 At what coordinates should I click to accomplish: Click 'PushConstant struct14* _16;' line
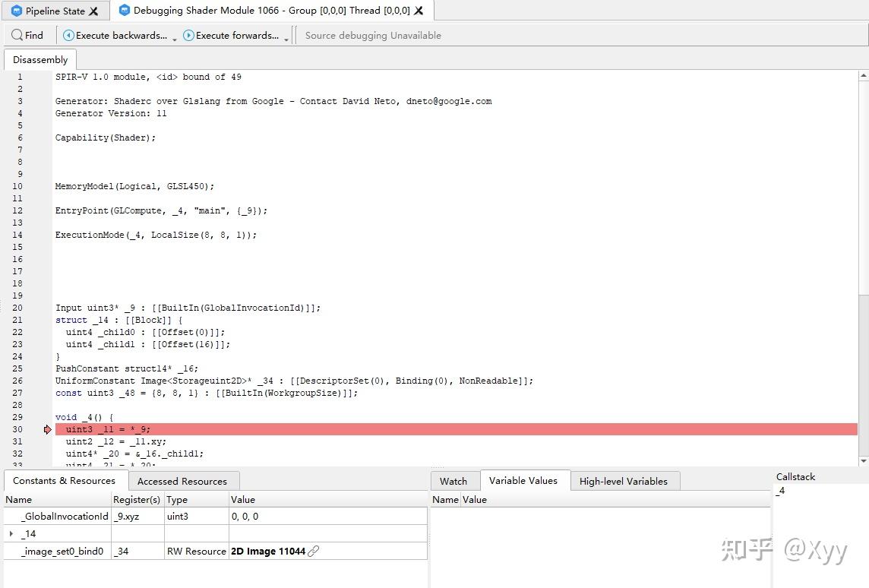[126, 368]
